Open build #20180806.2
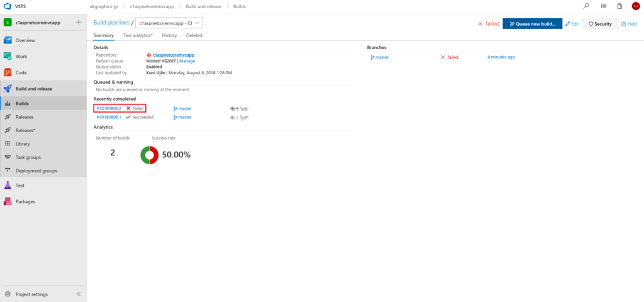 tap(109, 108)
